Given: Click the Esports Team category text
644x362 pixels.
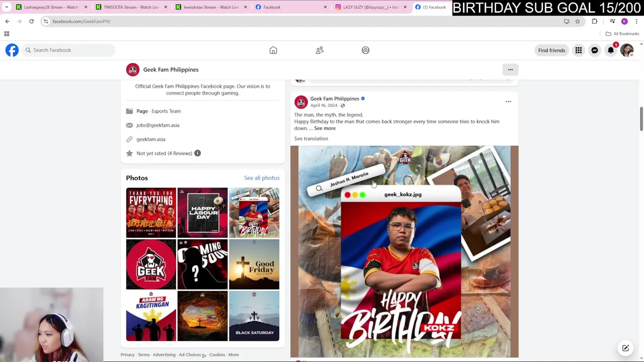Looking at the screenshot, I should [166, 111].
